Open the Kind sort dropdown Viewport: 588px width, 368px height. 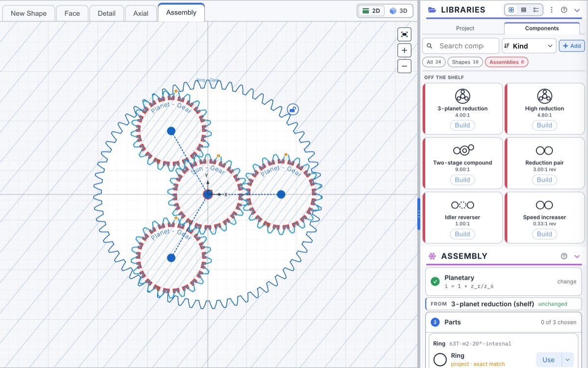tap(529, 46)
